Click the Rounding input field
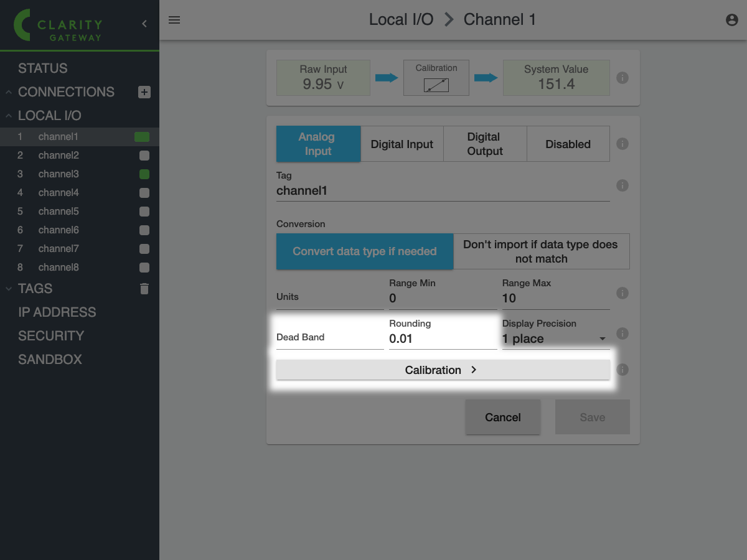Viewport: 747px width, 560px height. click(x=442, y=338)
